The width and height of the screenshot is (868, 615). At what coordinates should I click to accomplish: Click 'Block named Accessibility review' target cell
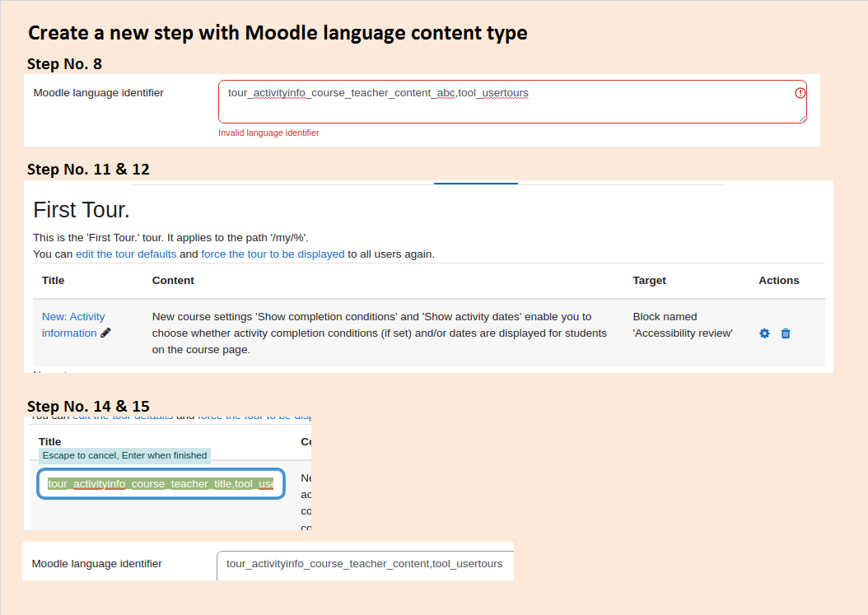coord(683,325)
